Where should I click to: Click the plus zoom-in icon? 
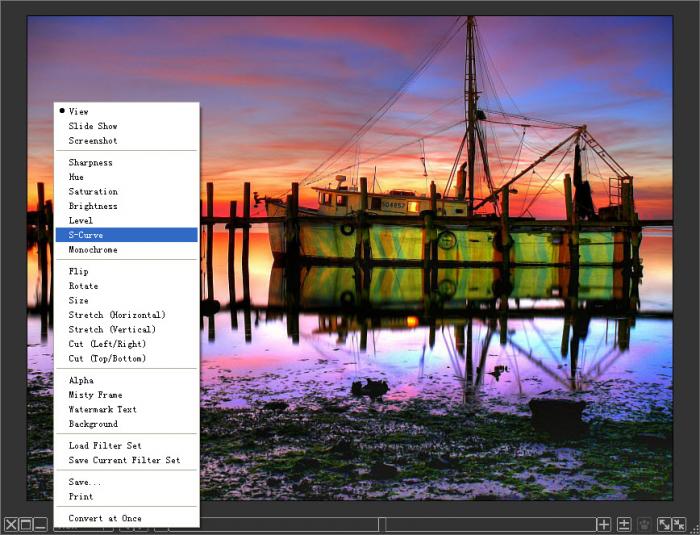(x=603, y=524)
